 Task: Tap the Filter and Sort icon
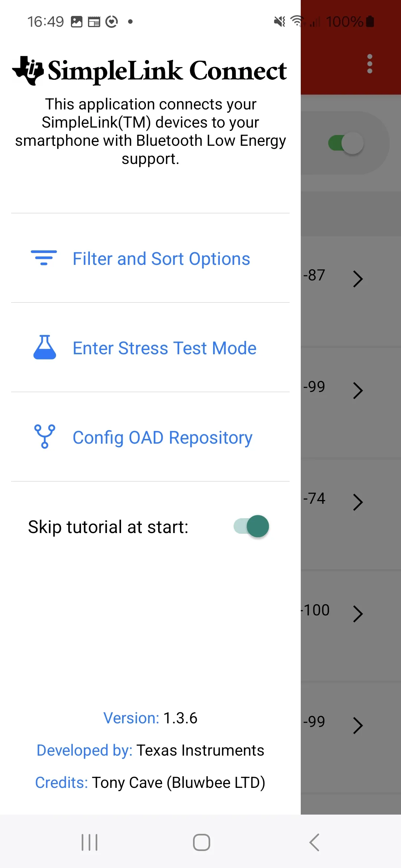coord(44,258)
